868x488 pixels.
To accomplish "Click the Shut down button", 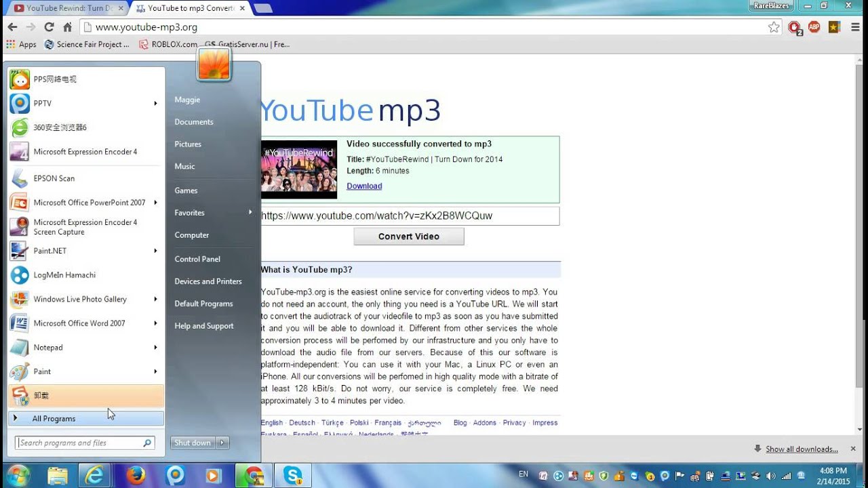I will click(193, 443).
